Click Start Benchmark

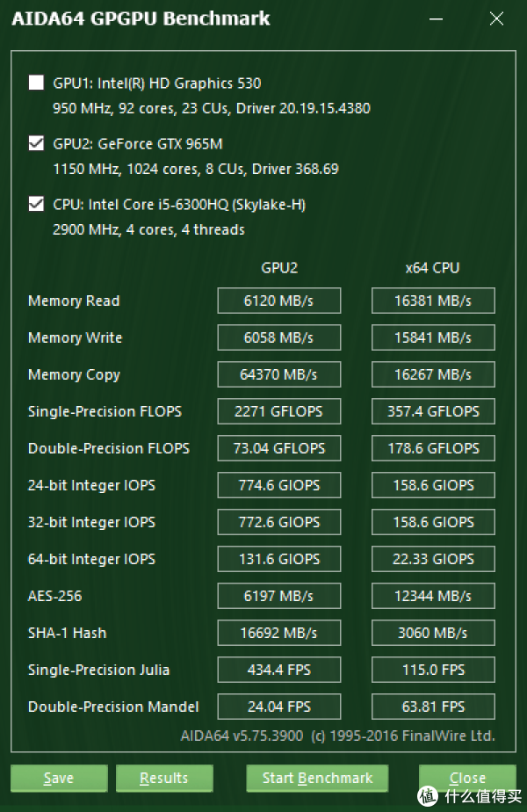[317, 778]
